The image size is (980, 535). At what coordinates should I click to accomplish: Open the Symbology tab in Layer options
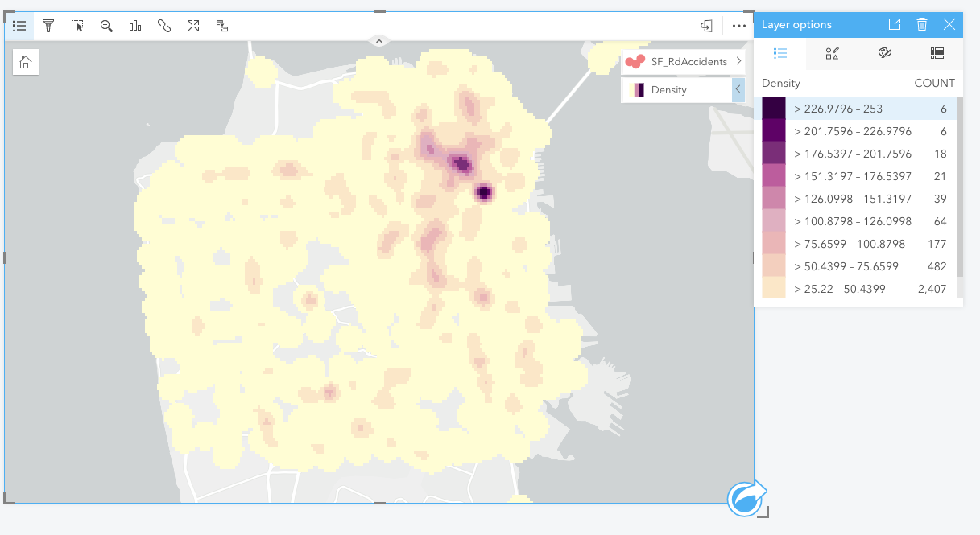(832, 54)
